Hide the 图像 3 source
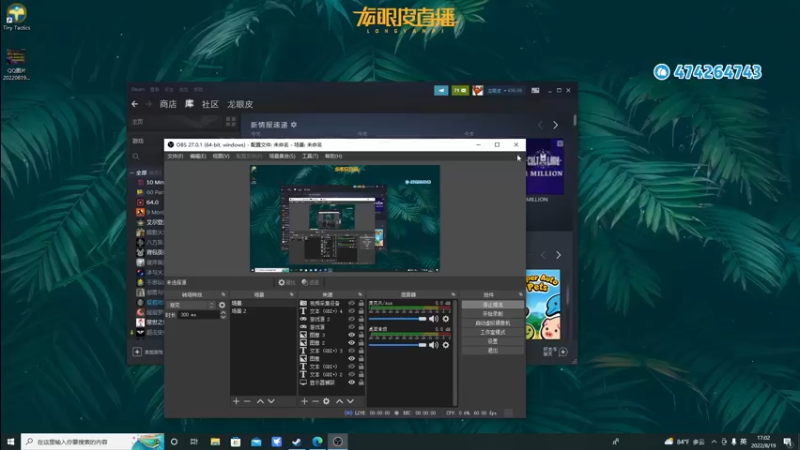The width and height of the screenshot is (800, 450). (352, 335)
